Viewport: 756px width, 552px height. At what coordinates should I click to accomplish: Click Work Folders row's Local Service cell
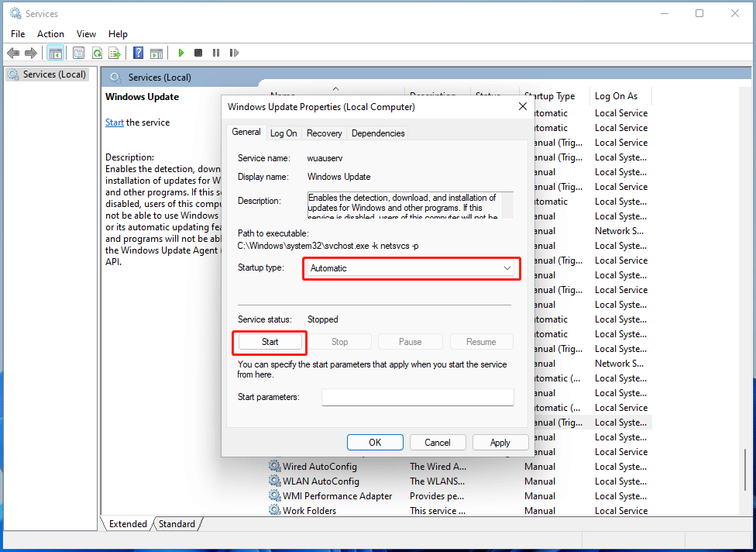click(621, 510)
